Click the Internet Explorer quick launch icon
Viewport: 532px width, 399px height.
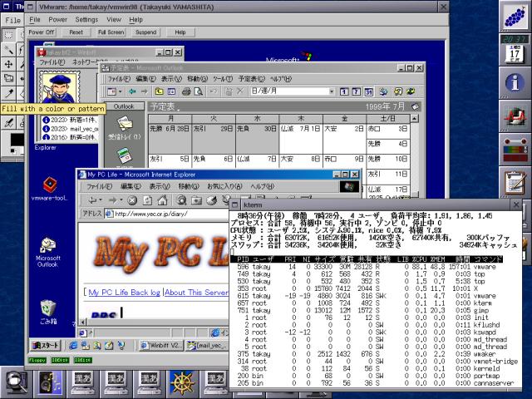click(x=73, y=346)
